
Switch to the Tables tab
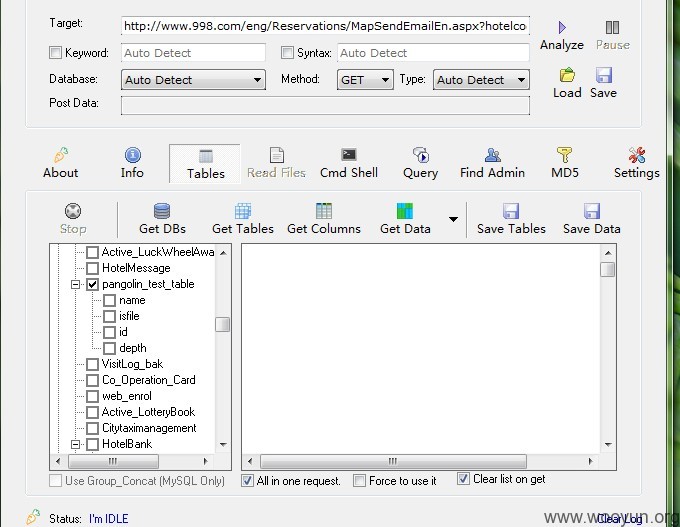click(x=205, y=164)
